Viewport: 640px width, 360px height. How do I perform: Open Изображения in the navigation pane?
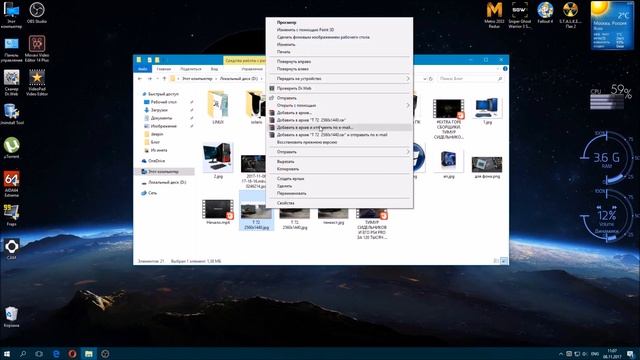163,126
